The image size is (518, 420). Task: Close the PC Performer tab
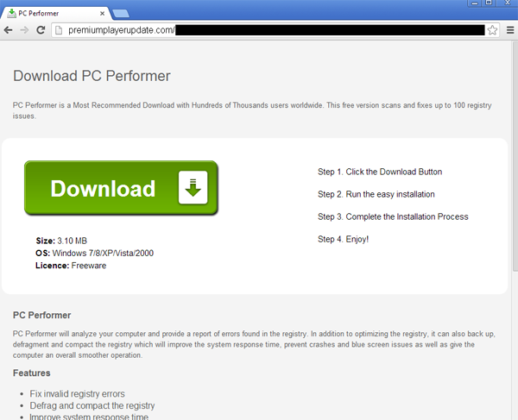102,14
